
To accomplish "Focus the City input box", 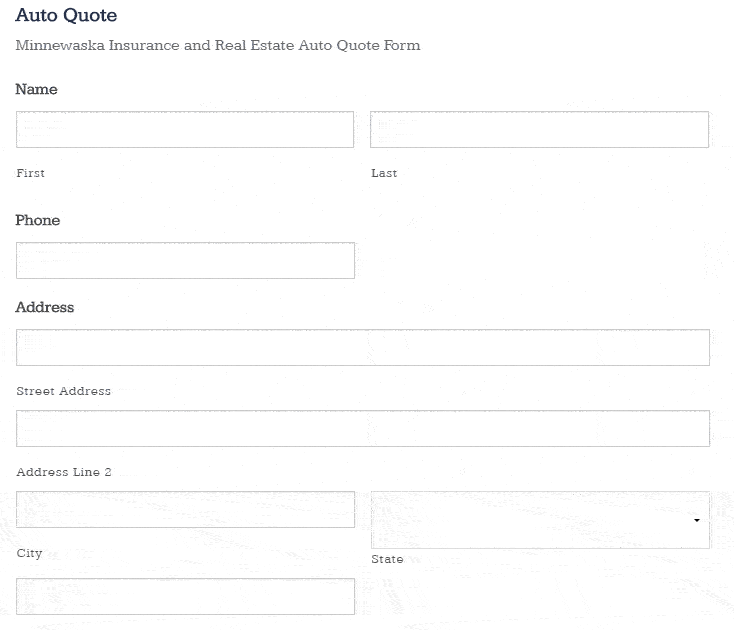I will [x=185, y=509].
